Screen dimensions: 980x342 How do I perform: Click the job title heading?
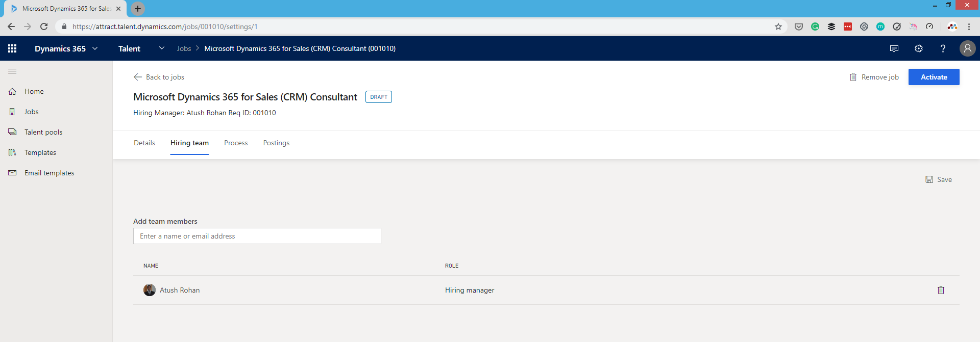tap(245, 97)
